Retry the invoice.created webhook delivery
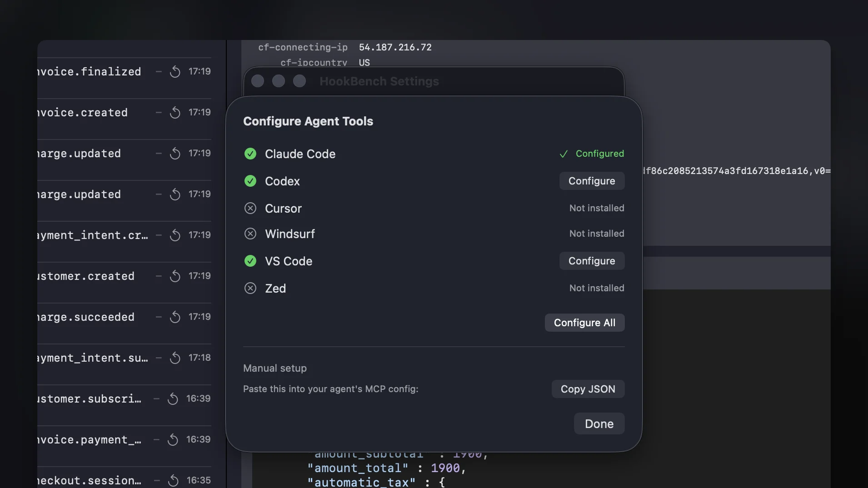 pos(175,112)
